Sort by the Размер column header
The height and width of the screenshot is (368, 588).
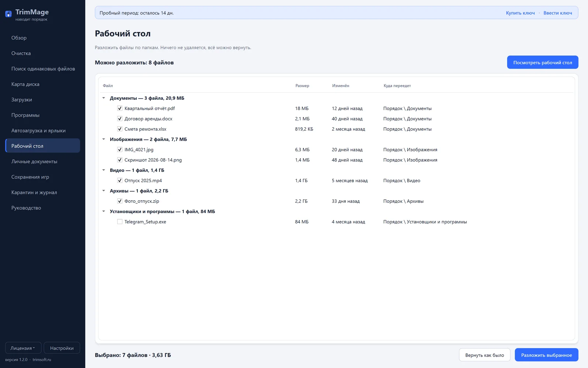pos(302,86)
